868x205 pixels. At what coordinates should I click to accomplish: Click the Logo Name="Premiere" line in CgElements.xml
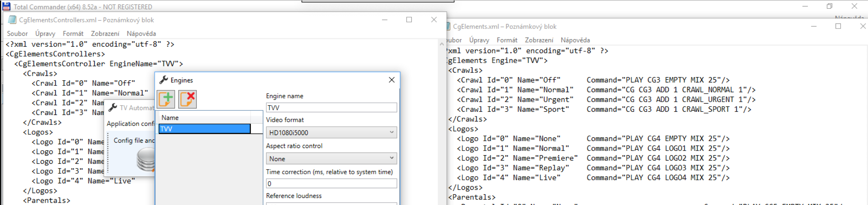[x=593, y=158]
